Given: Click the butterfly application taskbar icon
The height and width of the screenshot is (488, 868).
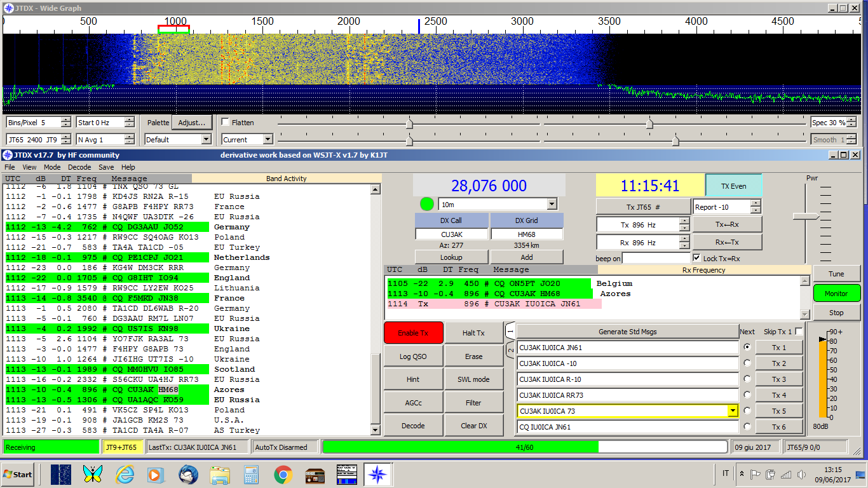Looking at the screenshot, I should coord(93,474).
